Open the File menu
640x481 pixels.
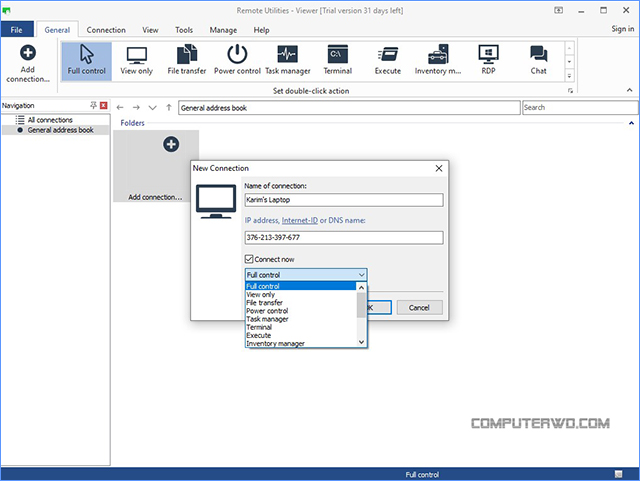[17, 30]
